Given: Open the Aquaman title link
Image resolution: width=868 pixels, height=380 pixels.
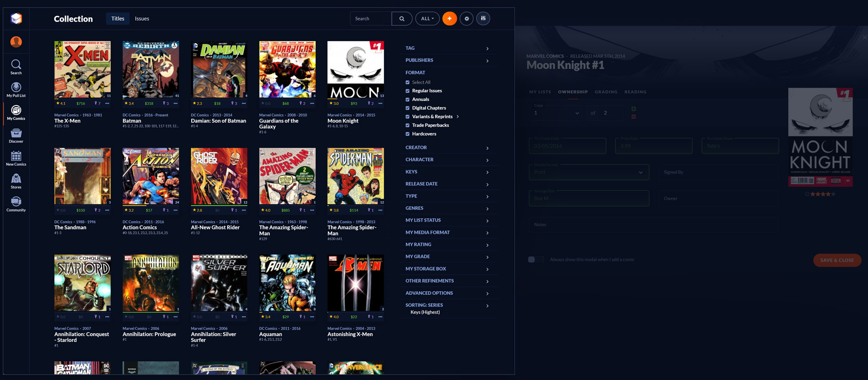Looking at the screenshot, I should (x=271, y=334).
